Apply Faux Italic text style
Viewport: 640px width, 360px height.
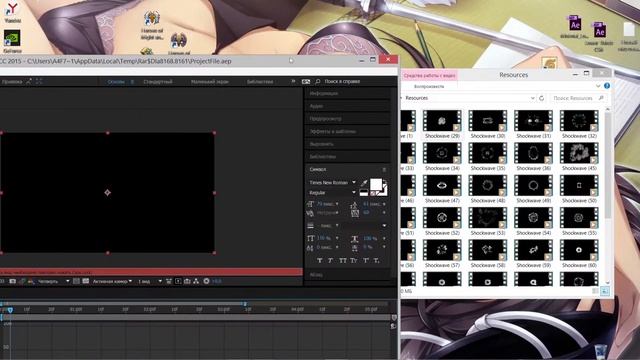[331, 260]
